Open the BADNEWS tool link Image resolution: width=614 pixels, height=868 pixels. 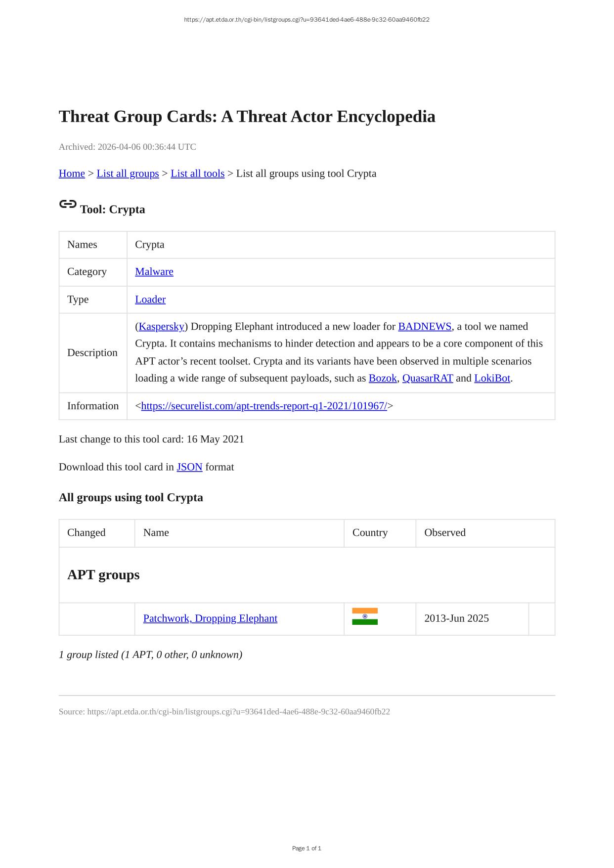(425, 327)
